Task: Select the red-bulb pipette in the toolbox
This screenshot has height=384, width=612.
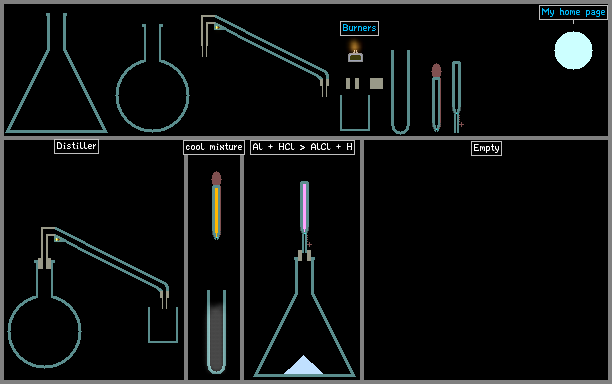Action: (x=436, y=98)
